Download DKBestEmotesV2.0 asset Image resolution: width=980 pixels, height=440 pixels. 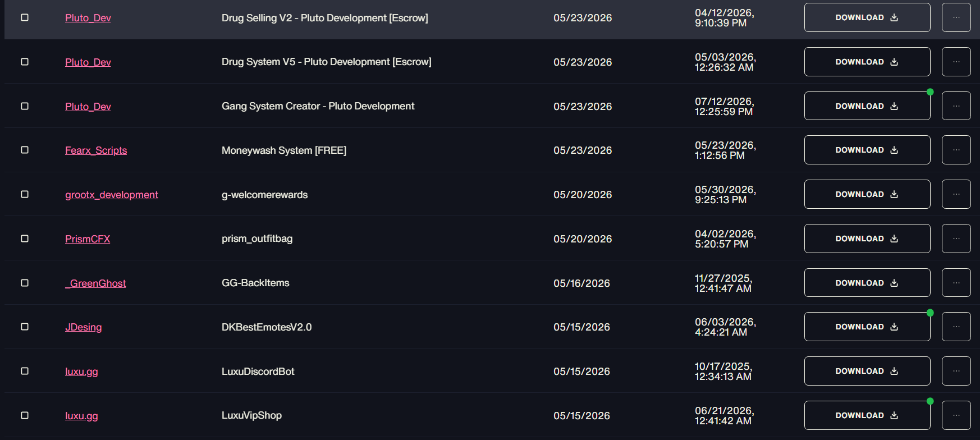coord(867,327)
